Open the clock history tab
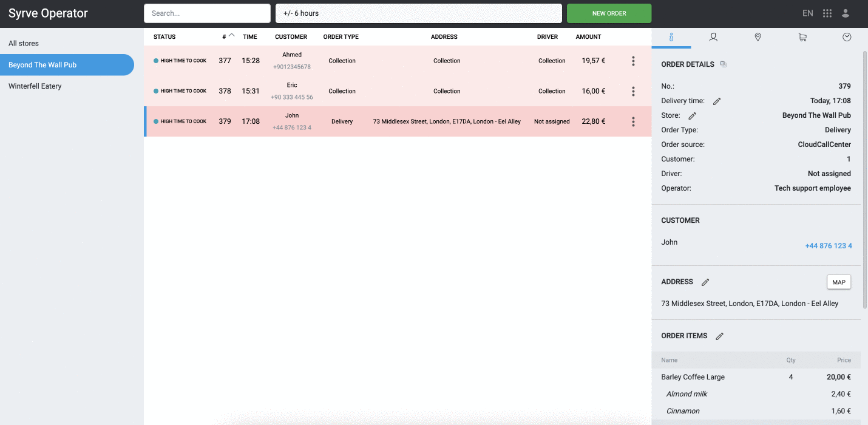This screenshot has width=868, height=425. (847, 38)
